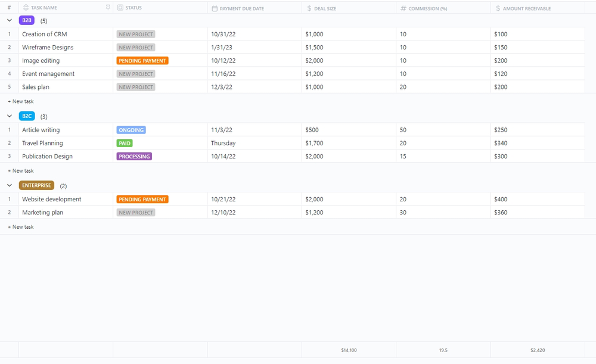Screen dimensions: 596x364
Task: Click the status icon in the Status header
Action: click(119, 8)
